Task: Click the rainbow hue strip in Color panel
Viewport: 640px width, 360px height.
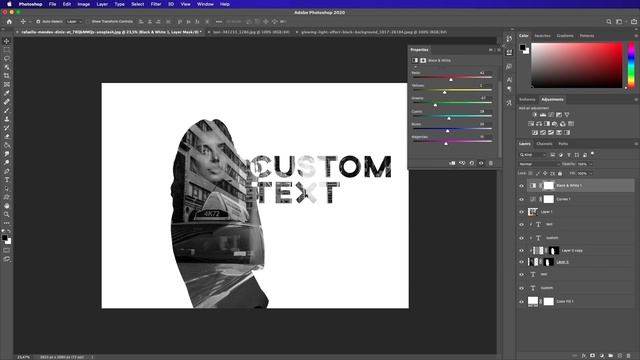Action: click(x=631, y=65)
